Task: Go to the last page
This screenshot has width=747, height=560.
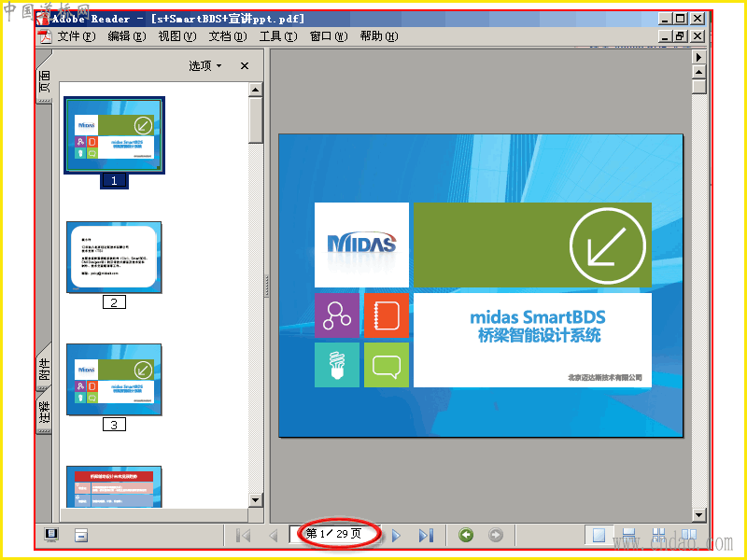Action: (x=426, y=535)
